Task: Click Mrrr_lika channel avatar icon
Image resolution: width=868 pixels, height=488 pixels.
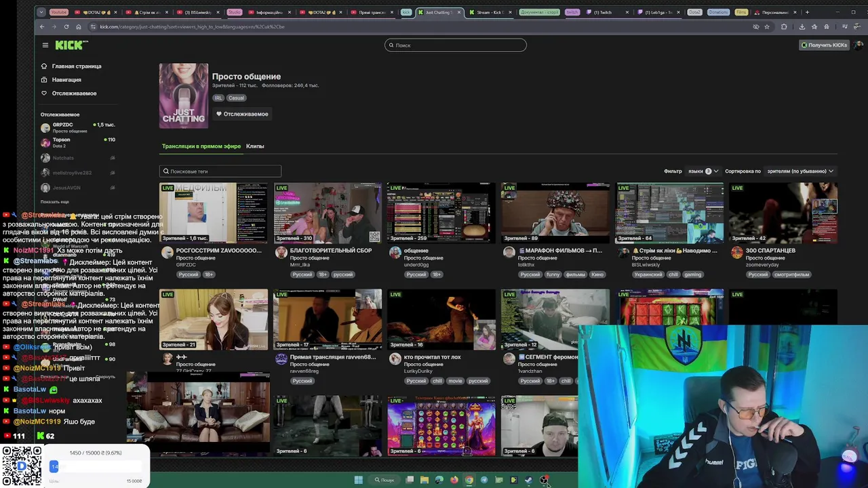Action: tap(281, 253)
